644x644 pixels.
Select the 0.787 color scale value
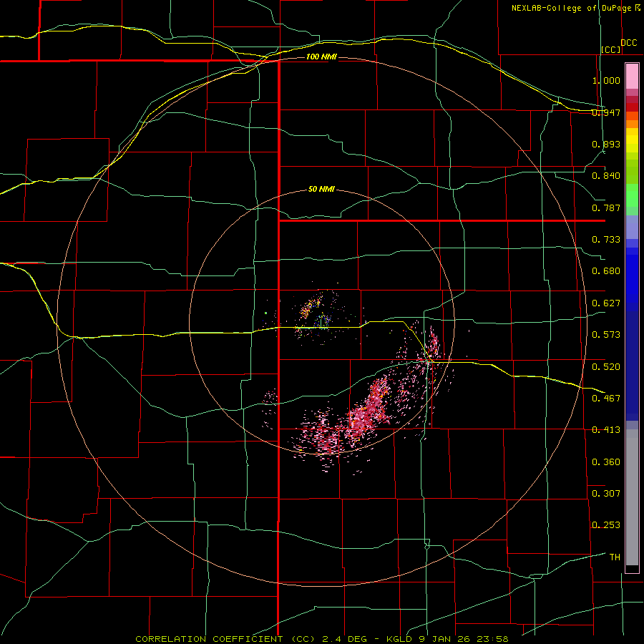(x=606, y=208)
